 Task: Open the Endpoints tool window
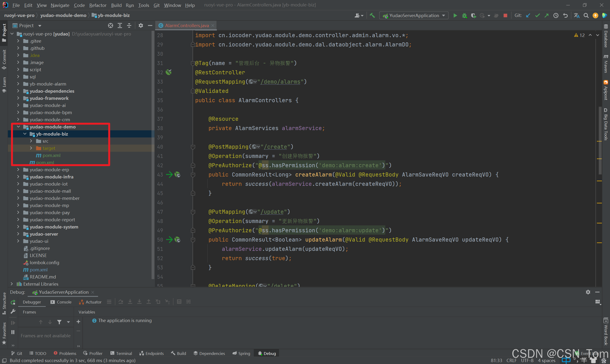click(152, 354)
